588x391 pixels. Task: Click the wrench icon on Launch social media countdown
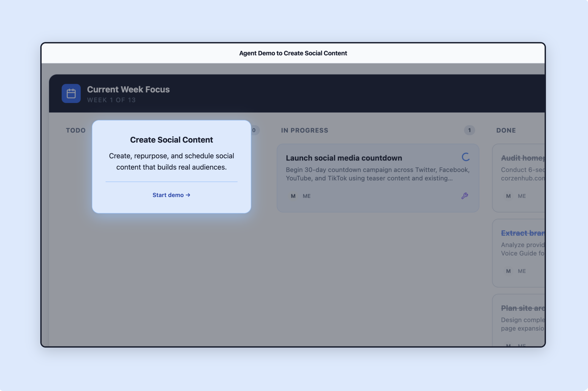[465, 196]
